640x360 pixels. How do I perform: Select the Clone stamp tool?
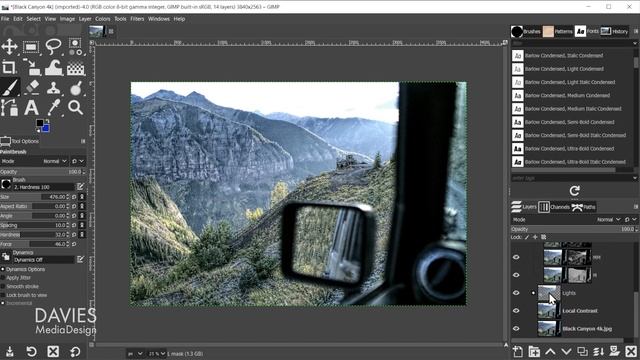coord(53,87)
